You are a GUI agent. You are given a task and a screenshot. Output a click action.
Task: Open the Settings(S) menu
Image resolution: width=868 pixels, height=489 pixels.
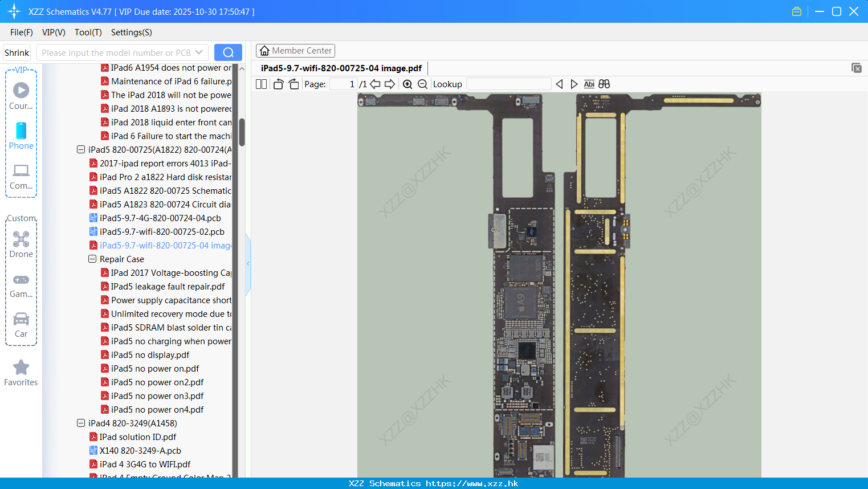tap(132, 32)
